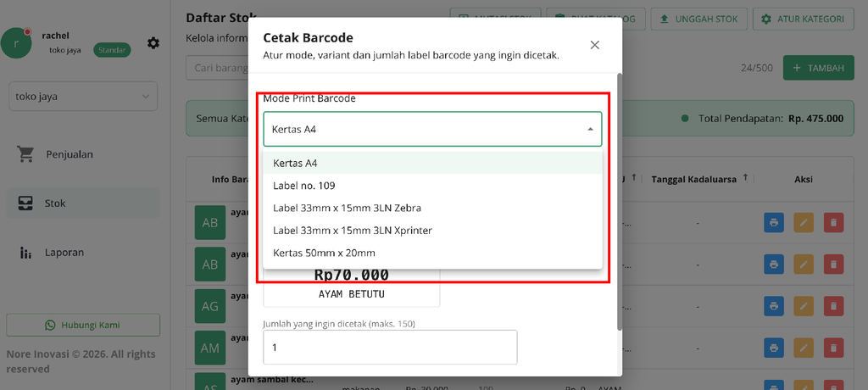Viewport: 868px width, 390px height.
Task: Click the Hubungi Kami button
Action: tap(83, 326)
